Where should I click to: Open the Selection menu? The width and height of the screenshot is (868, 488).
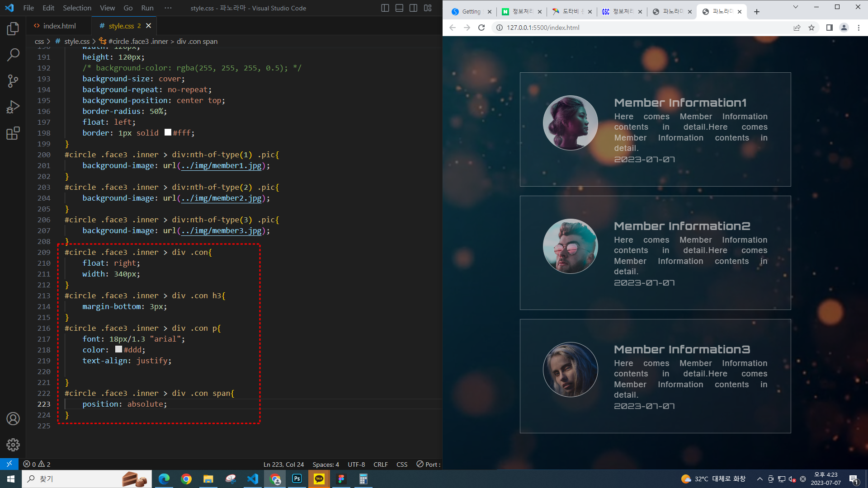coord(77,8)
